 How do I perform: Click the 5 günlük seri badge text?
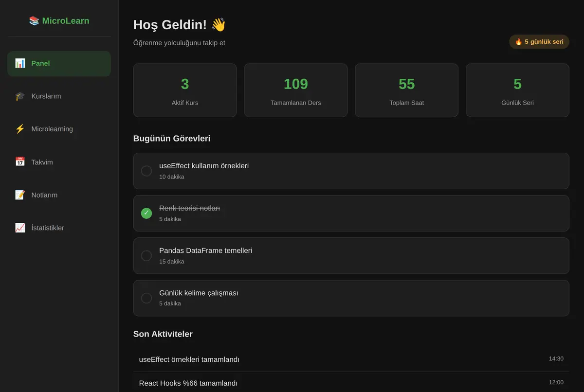click(544, 42)
